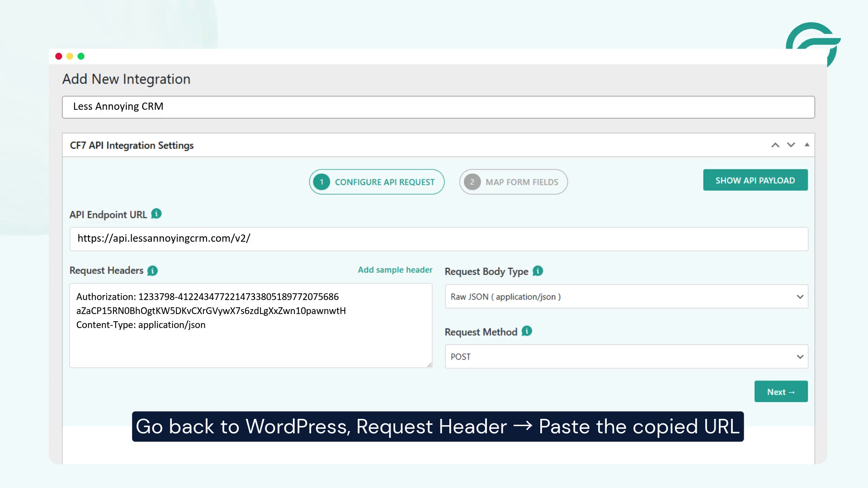Collapse the CF7 API Integration Settings panel
Screen dimensions: 868x488
click(x=807, y=145)
